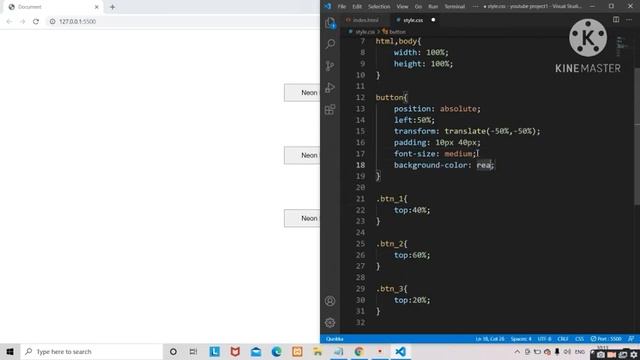
Task: Open the Run menu
Action: point(433,7)
